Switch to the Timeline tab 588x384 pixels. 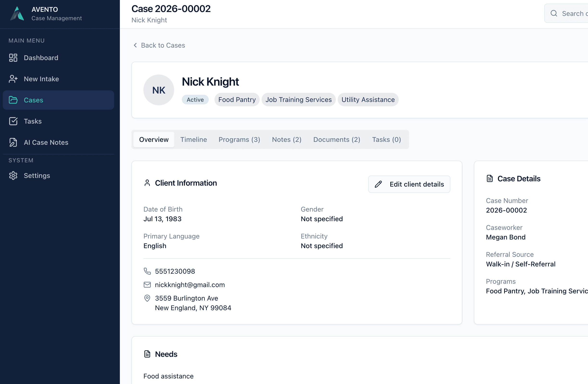[193, 139]
